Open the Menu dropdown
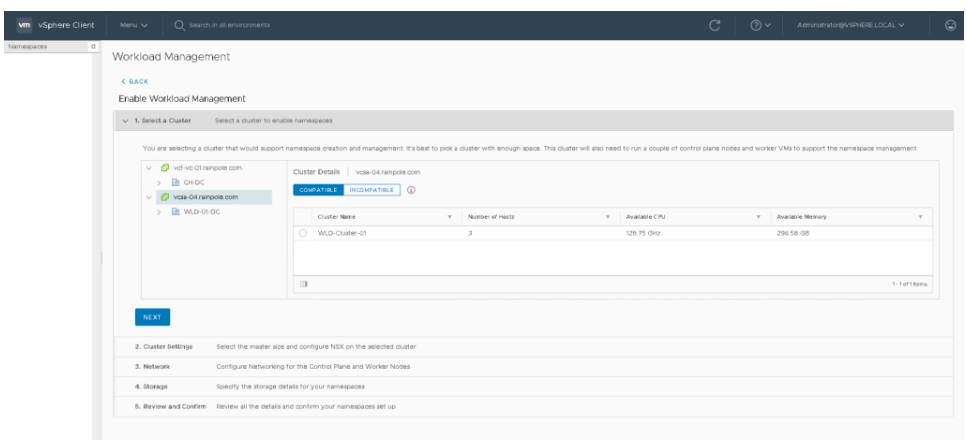Viewport: 967px width, 445px height. (133, 25)
